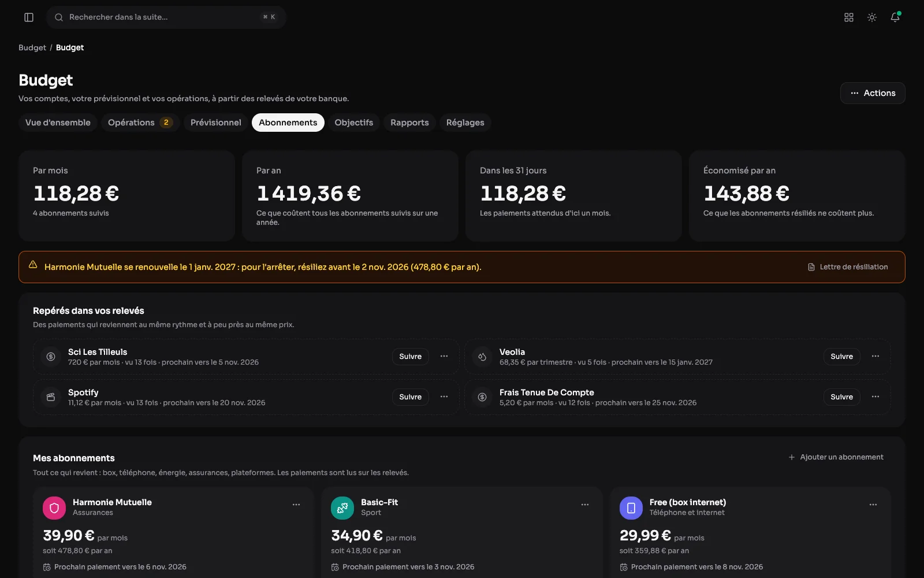This screenshot has height=578, width=924.
Task: Click the first Budget breadcrumb link
Action: pyautogui.click(x=32, y=47)
